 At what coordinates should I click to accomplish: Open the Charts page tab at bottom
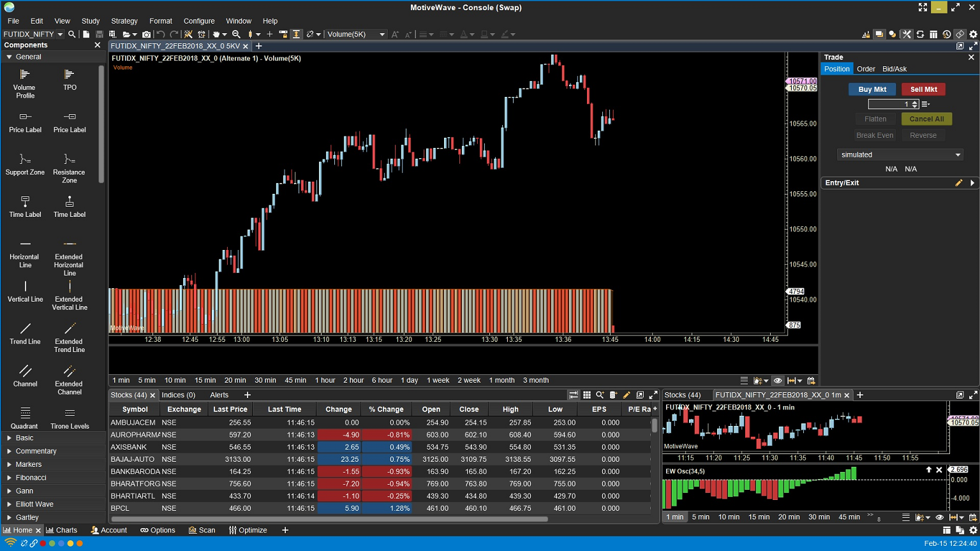click(62, 531)
